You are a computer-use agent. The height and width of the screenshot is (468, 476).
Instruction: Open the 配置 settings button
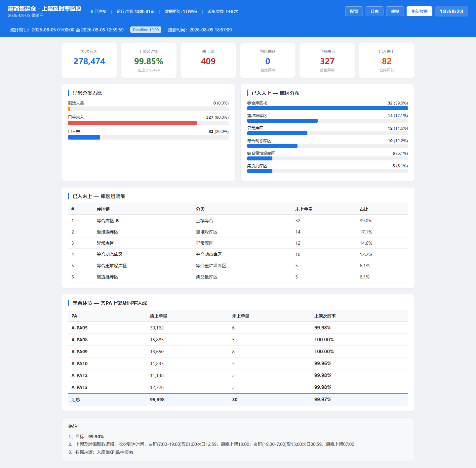coord(354,11)
